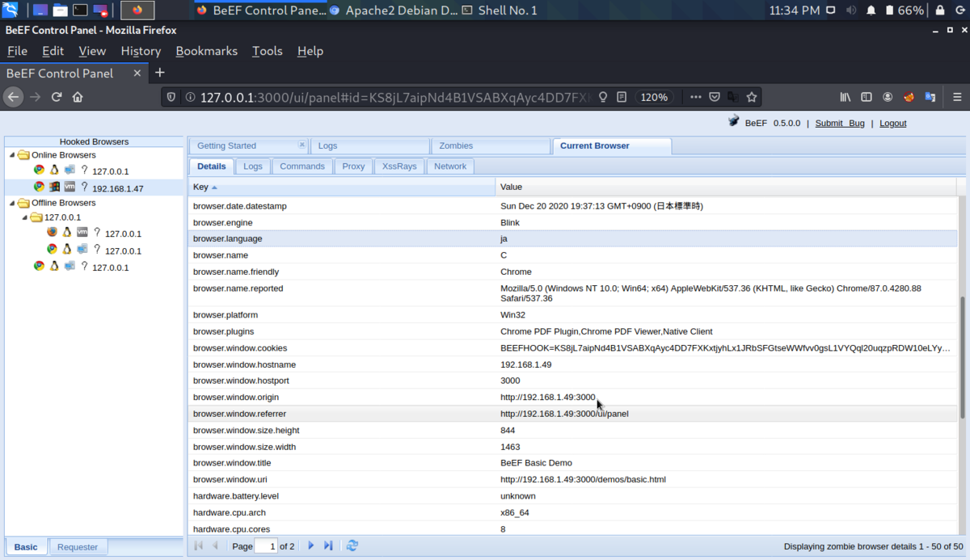The image size is (970, 560).
Task: Click the browser.window.cookies value
Action: click(x=725, y=347)
